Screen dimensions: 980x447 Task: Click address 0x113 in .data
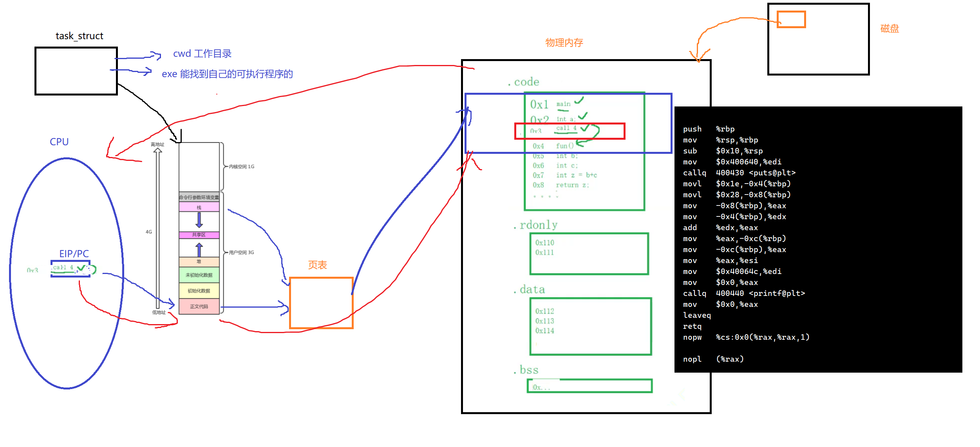(544, 321)
